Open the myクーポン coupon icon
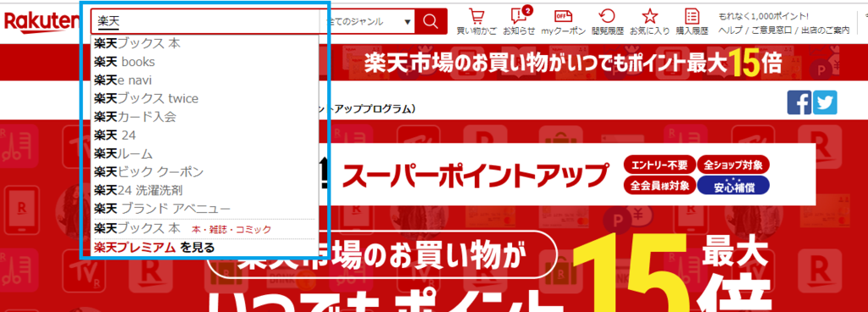The height and width of the screenshot is (312, 868). pyautogui.click(x=563, y=22)
